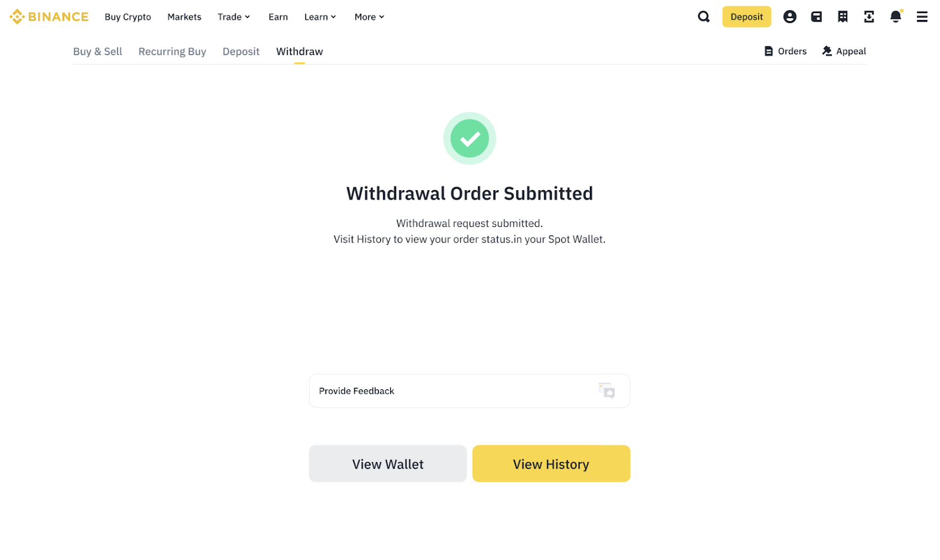The width and height of the screenshot is (940, 560).
Task: Expand the More dropdown menu
Action: 369,17
